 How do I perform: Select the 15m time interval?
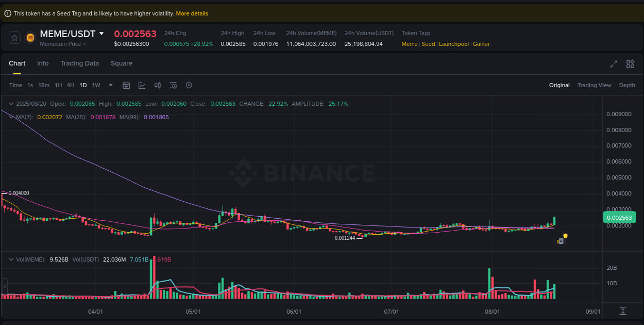44,85
